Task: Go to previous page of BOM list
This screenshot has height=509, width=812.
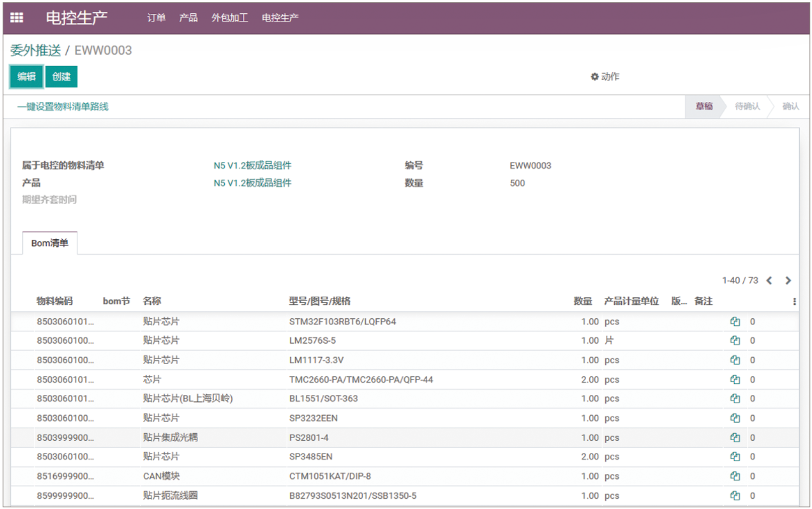Action: click(x=769, y=281)
